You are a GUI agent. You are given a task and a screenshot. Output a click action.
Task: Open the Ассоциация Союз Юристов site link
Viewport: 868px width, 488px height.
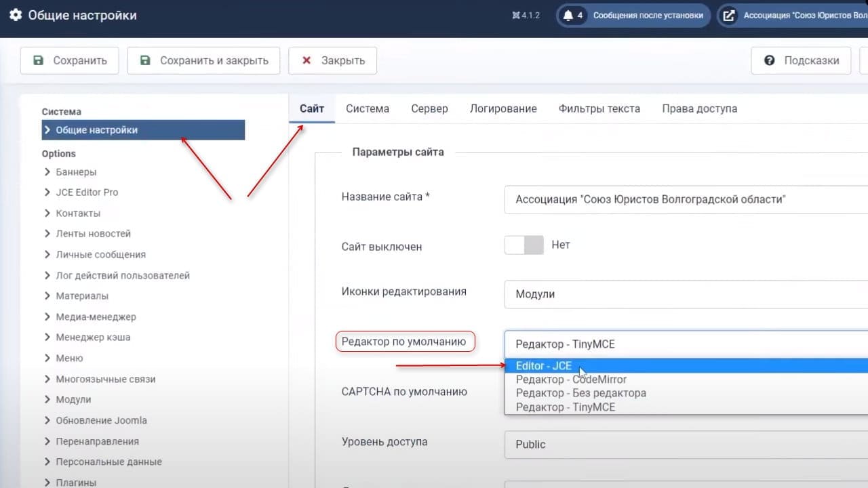pyautogui.click(x=793, y=16)
